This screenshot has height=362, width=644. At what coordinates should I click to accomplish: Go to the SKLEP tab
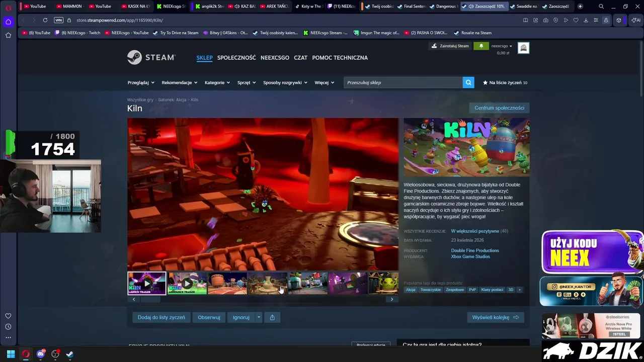(204, 57)
